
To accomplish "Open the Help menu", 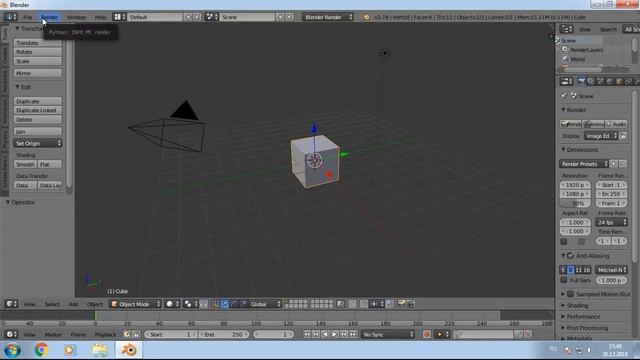I will tap(100, 17).
